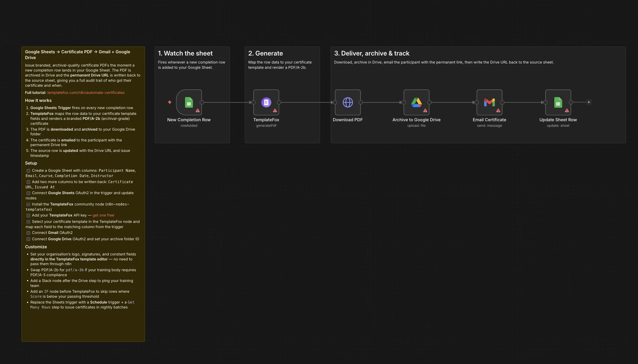This screenshot has height=364, width=638.
Task: Open the Archive to Google Drive node
Action: click(416, 102)
